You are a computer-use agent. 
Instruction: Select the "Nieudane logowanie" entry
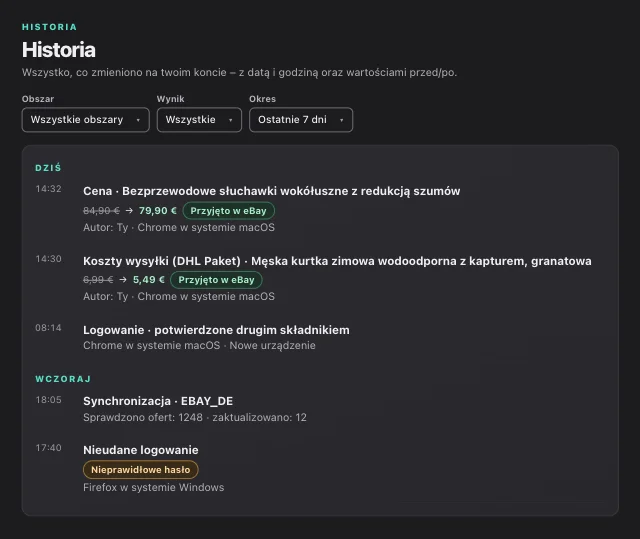pyautogui.click(x=141, y=450)
